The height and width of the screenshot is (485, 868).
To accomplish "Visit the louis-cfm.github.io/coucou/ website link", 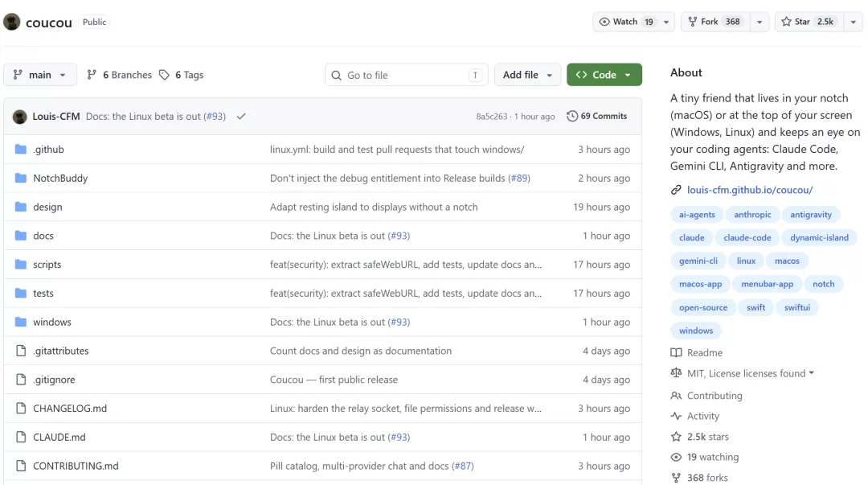I will (750, 190).
